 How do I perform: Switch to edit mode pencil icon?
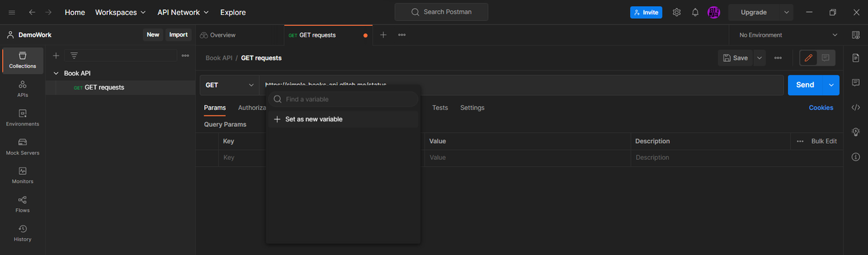click(808, 58)
